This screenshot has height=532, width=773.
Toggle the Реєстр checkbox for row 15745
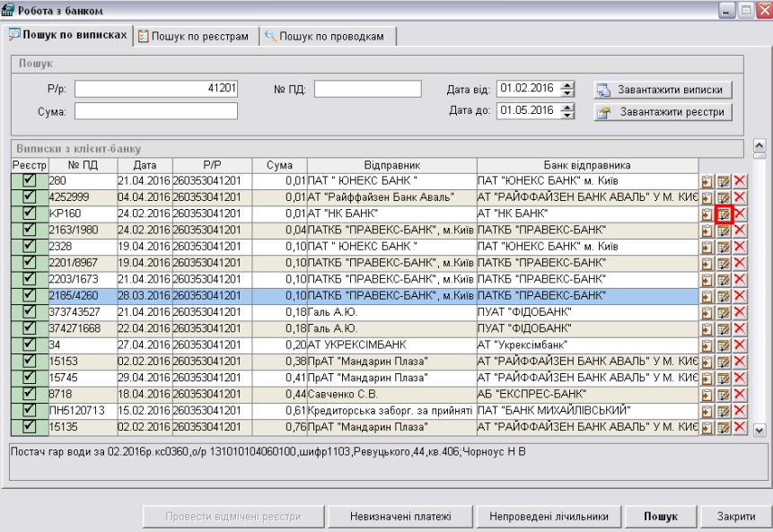[x=28, y=378]
